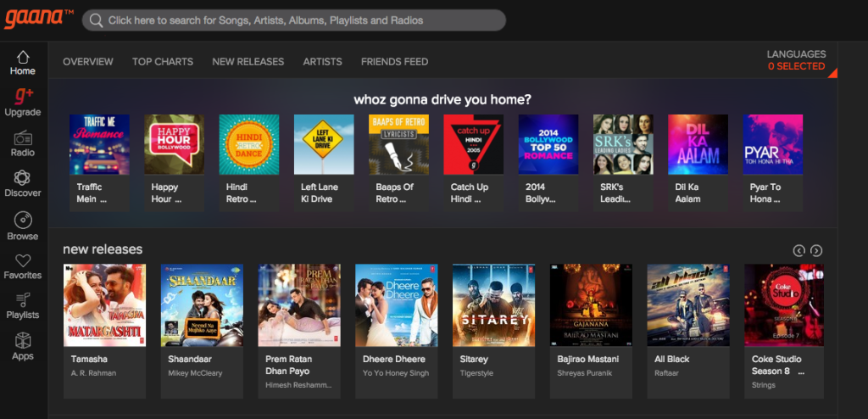The width and height of the screenshot is (868, 419).
Task: Switch to the Artists tab
Action: pos(323,62)
